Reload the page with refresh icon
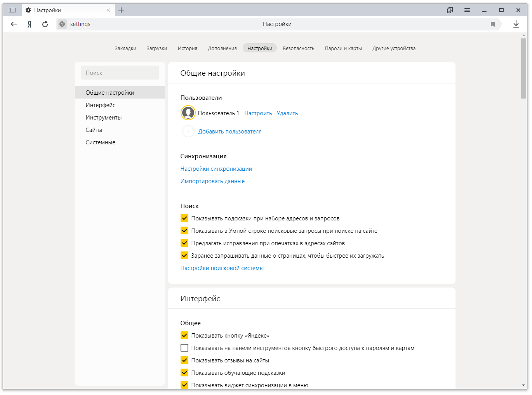Viewport: 532px width, 395px height. 45,24
